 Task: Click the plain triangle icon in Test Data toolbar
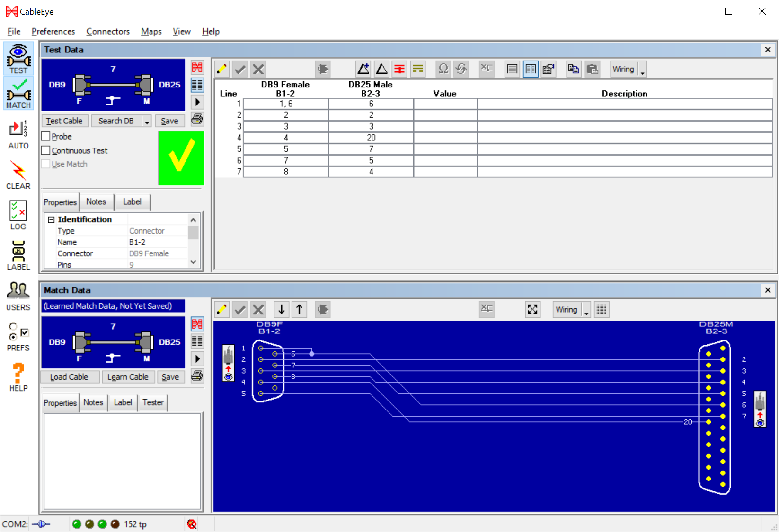tap(381, 69)
